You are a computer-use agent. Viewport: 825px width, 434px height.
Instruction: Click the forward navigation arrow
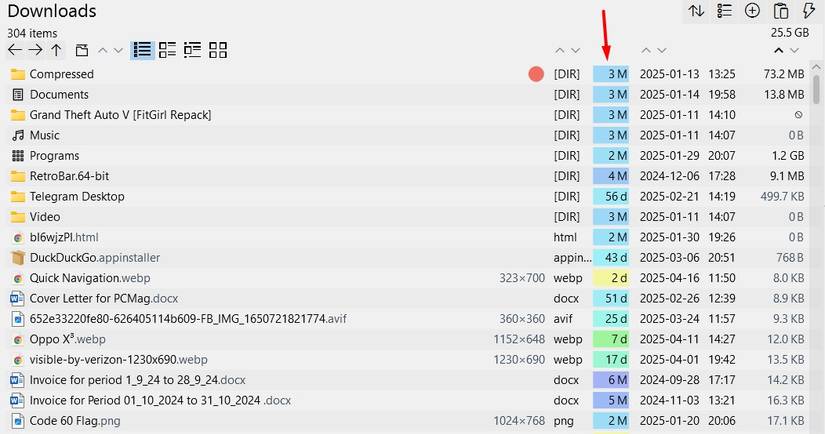[x=35, y=51]
